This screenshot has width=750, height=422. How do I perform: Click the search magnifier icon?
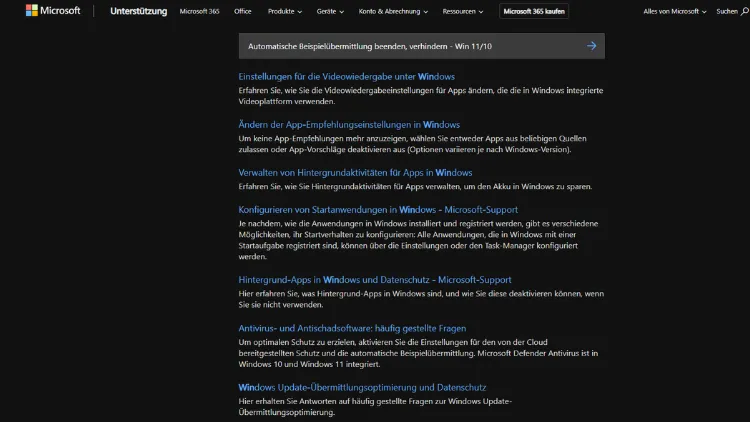[744, 11]
